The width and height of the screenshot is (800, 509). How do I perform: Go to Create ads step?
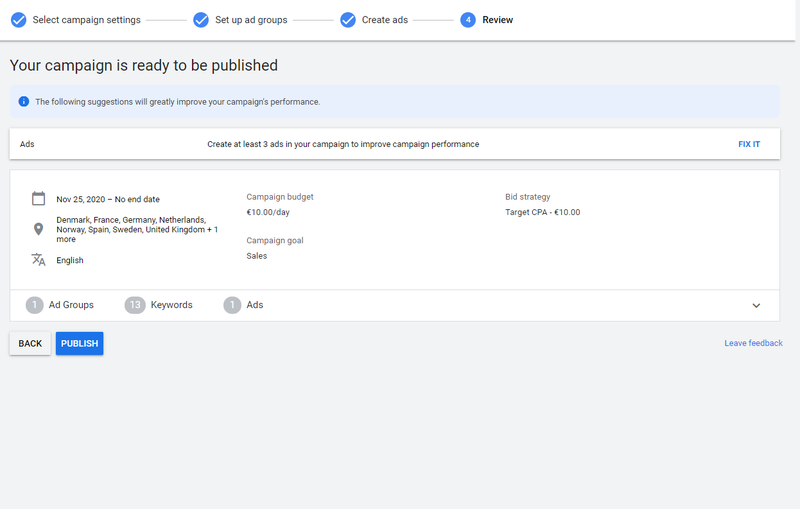(x=385, y=20)
